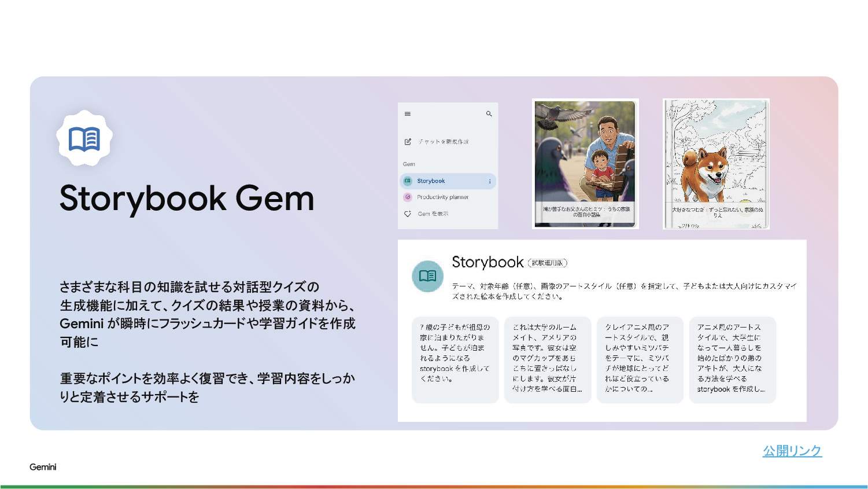Click the round teal Storybook book icon

[x=427, y=276]
